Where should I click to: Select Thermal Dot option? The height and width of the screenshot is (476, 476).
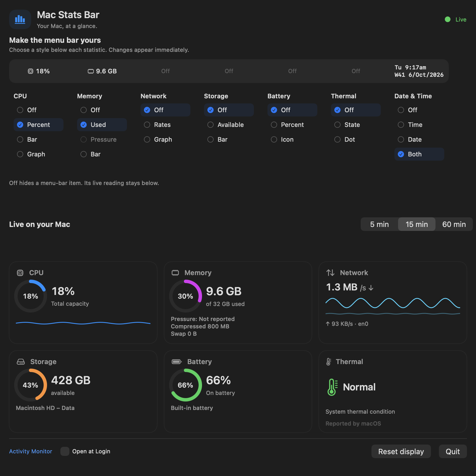356,139
